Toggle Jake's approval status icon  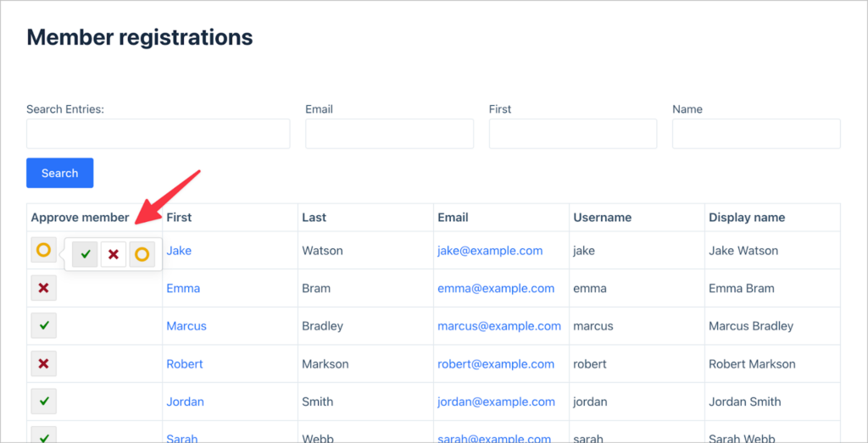43,251
